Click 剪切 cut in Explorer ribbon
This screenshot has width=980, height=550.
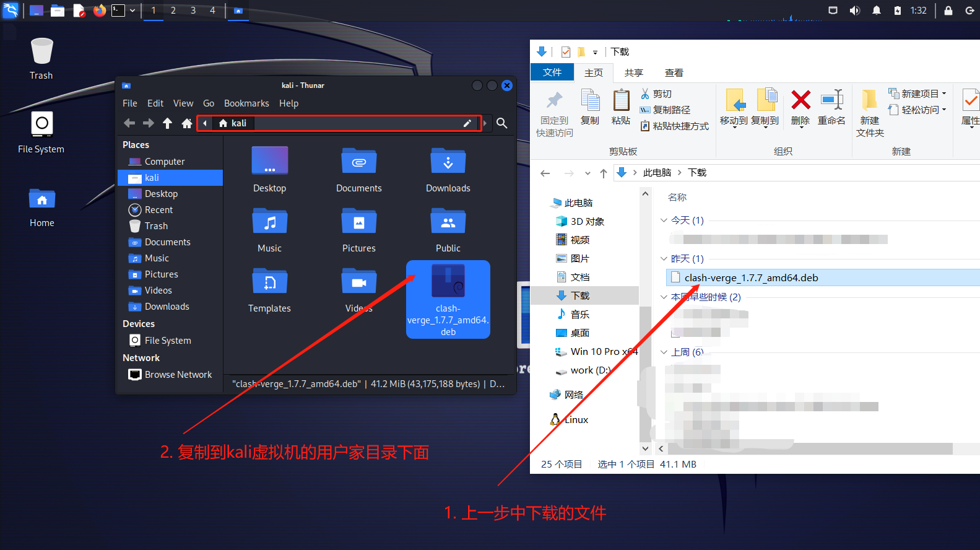[x=656, y=94]
